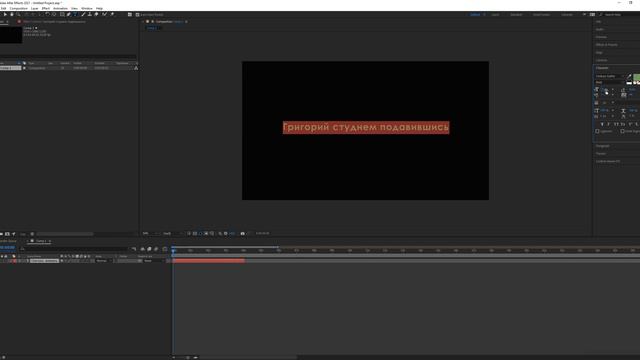
Task: Select the Selection (arrow) tool
Action: point(5,14)
